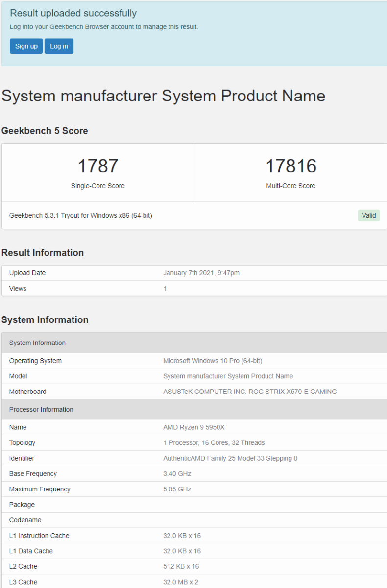The width and height of the screenshot is (387, 588).
Task: Click the 'Geekbench 5 Score' heading
Action: pos(45,131)
